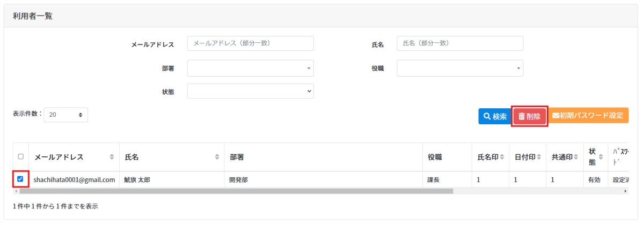Click the red 削除 delete button

tap(530, 116)
